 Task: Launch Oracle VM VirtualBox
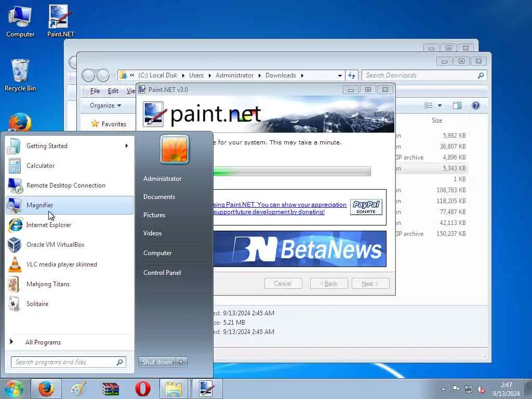click(70, 245)
